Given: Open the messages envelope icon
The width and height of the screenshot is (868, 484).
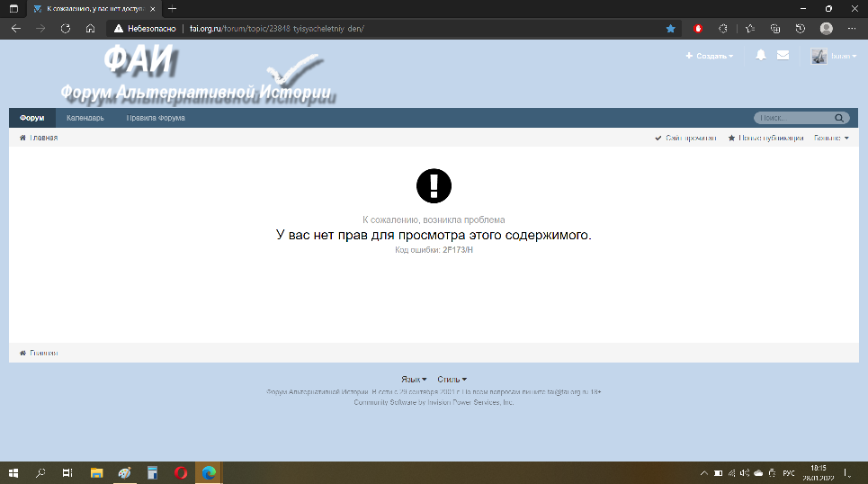Looking at the screenshot, I should (x=783, y=56).
